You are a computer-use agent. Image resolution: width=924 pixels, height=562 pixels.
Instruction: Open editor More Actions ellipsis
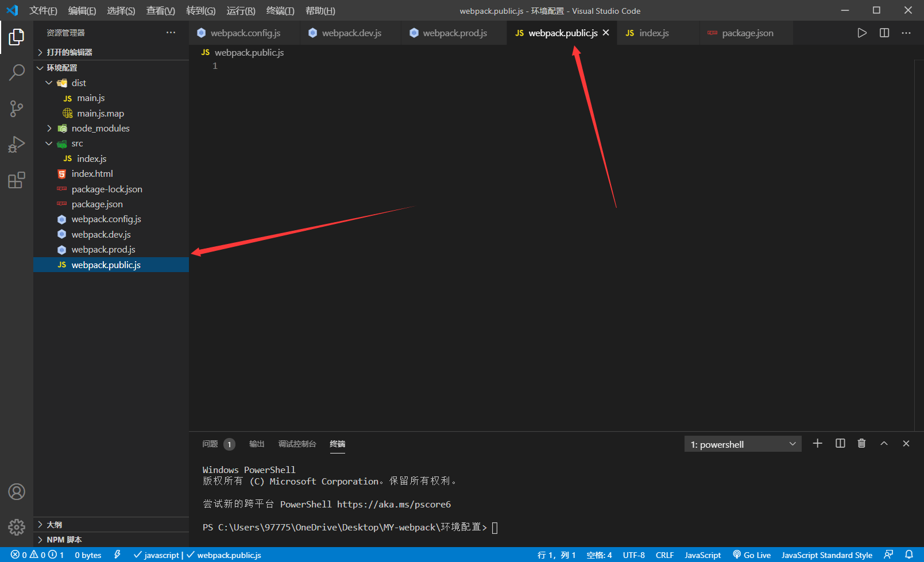tap(906, 33)
